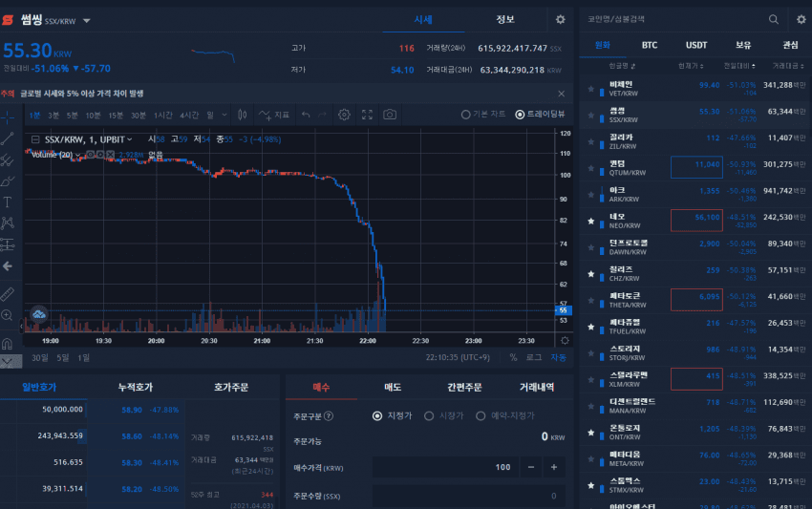The width and height of the screenshot is (812, 509).
Task: Select the 5분 chart interval
Action: pyautogui.click(x=72, y=115)
